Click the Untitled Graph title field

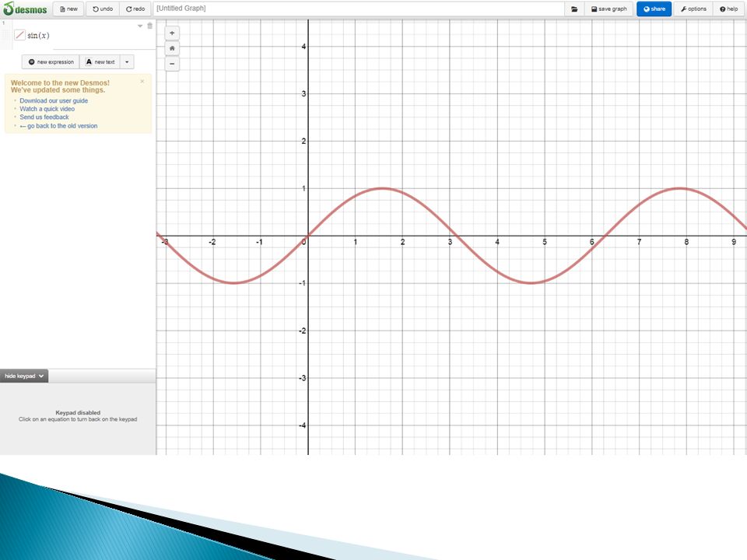(x=359, y=9)
